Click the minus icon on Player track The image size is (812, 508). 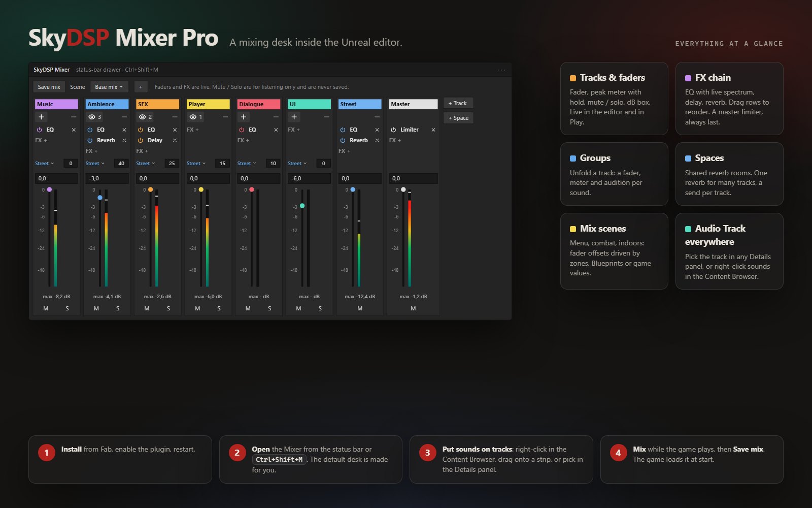pos(225,117)
